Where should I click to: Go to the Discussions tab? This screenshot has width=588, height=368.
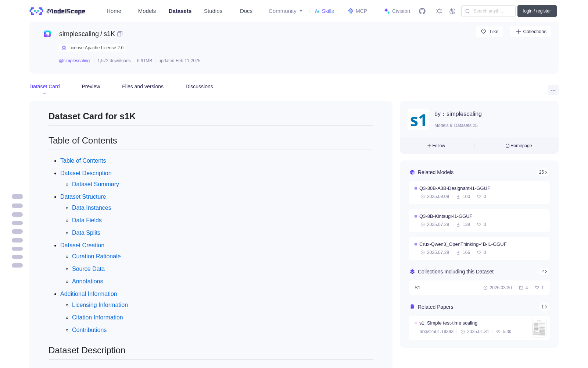(x=199, y=86)
